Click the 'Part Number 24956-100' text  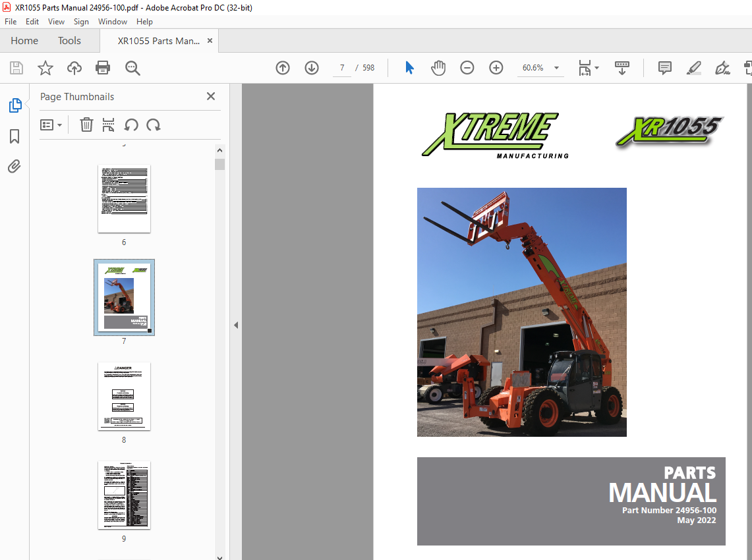click(669, 510)
